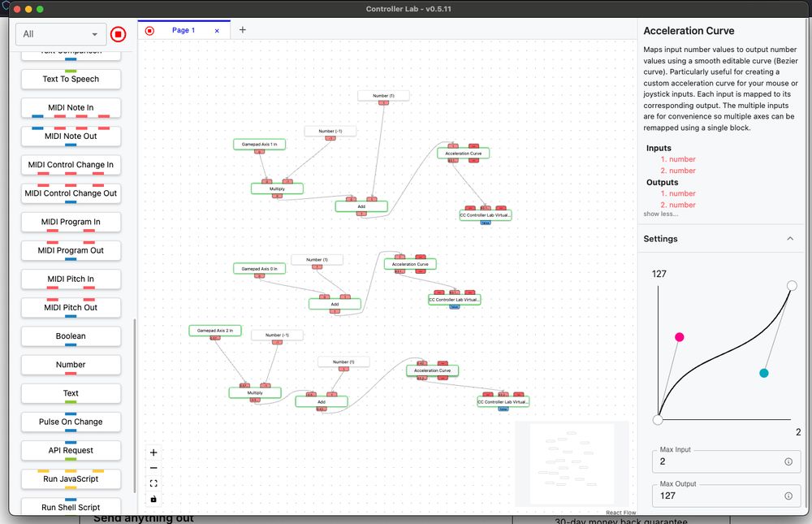Select MIDI Control Change Out block
812x524 pixels.
(71, 193)
